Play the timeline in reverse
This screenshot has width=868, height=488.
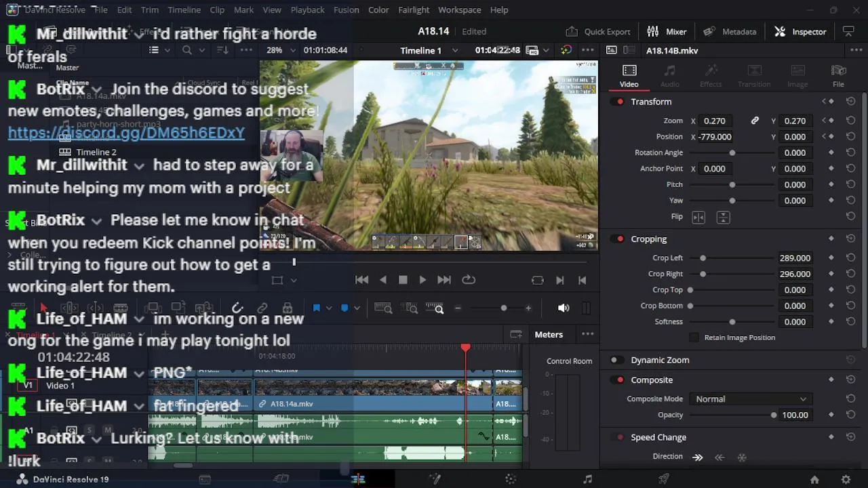(383, 279)
